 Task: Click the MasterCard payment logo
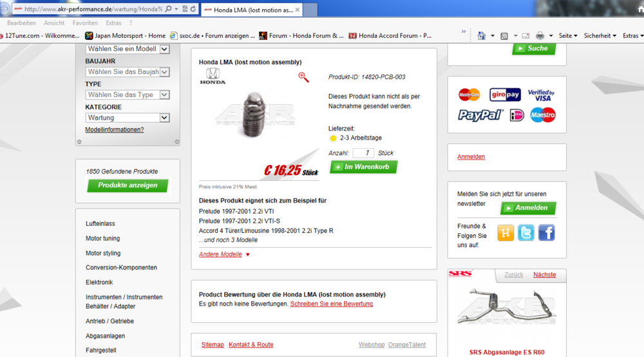[469, 95]
